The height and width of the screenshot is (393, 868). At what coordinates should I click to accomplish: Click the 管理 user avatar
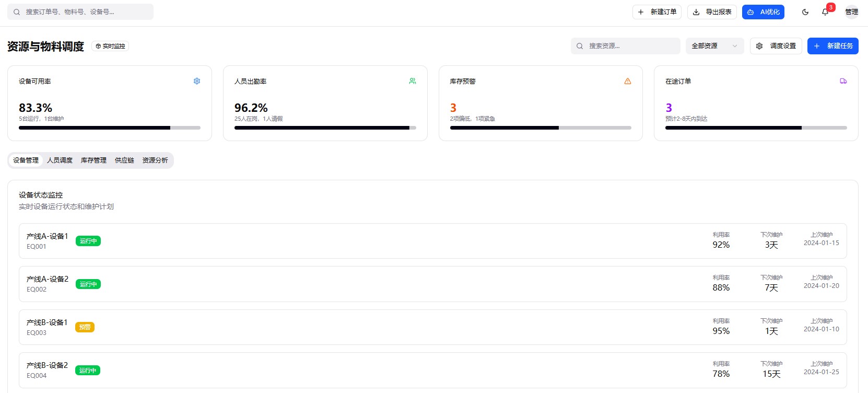click(851, 12)
